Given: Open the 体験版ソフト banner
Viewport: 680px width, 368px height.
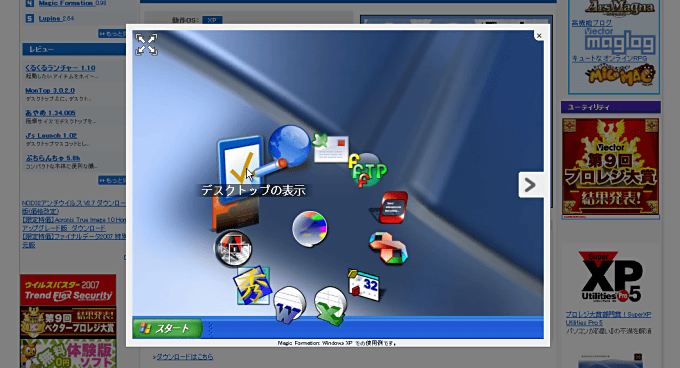Looking at the screenshot, I should [x=68, y=353].
